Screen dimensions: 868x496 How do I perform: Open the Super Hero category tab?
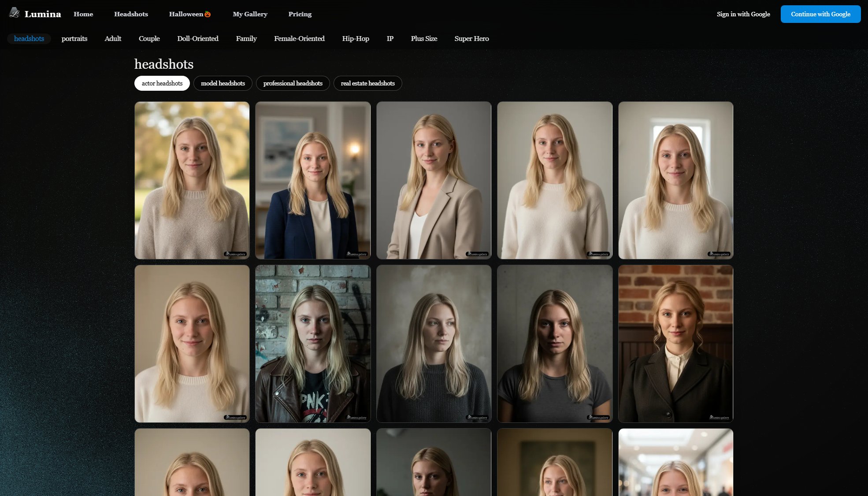point(471,39)
